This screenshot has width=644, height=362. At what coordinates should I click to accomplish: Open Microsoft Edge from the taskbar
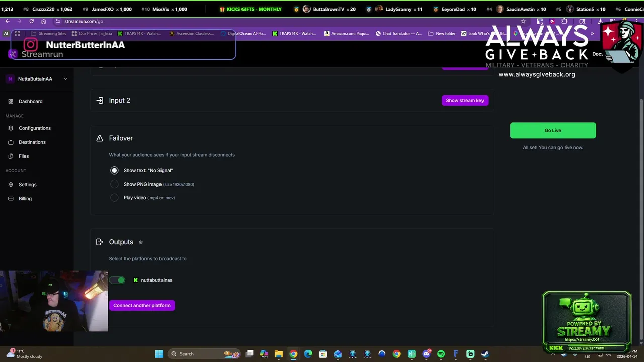(x=308, y=354)
